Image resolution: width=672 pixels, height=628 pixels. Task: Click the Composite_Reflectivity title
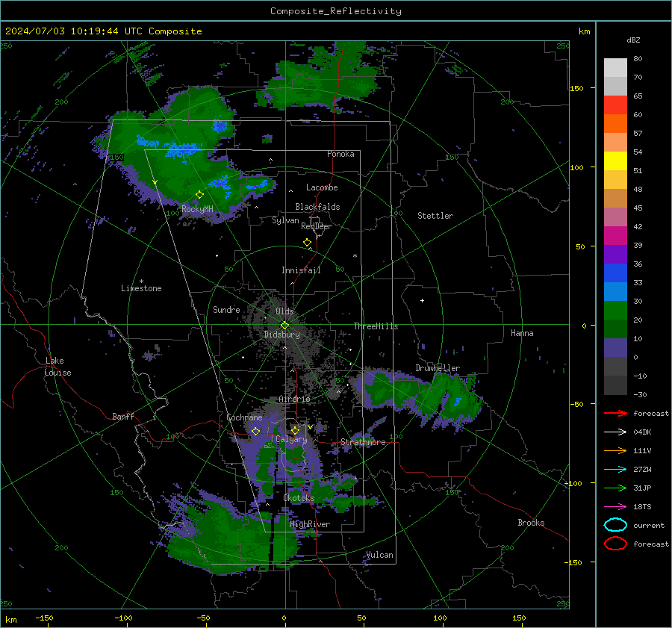(335, 11)
